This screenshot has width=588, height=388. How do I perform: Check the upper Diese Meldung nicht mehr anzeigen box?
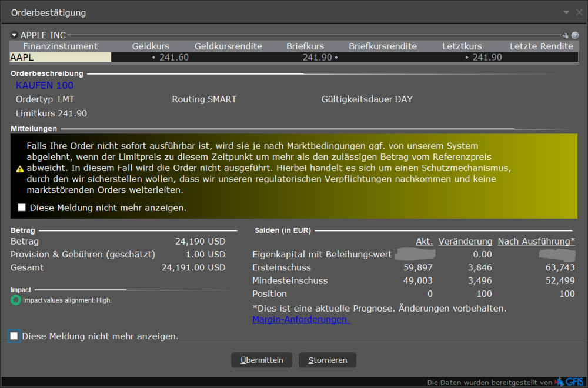[22, 207]
